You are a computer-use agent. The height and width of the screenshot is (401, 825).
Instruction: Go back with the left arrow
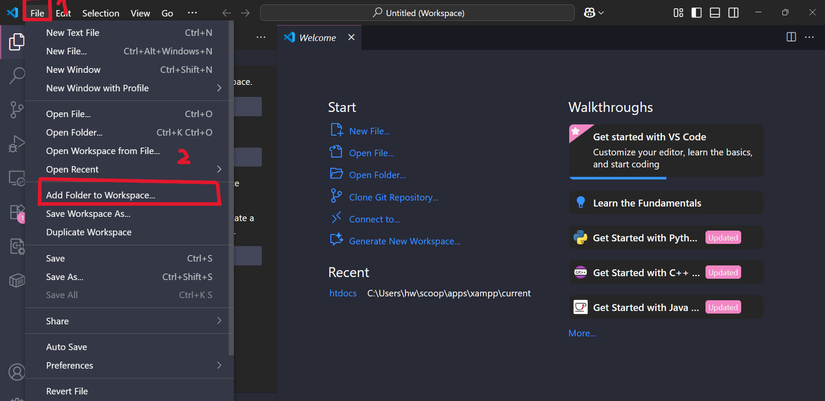227,13
